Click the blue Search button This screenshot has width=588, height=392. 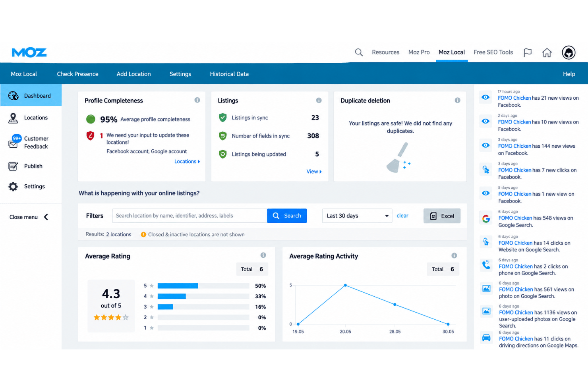coord(287,216)
